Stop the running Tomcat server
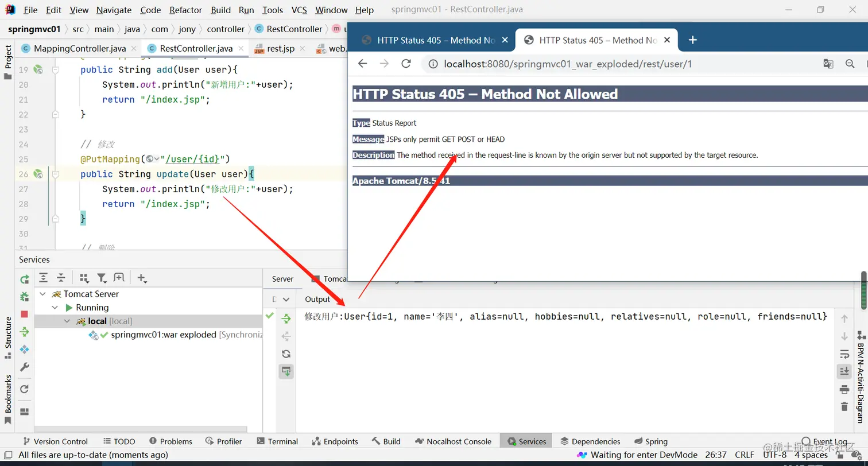The height and width of the screenshot is (466, 868). [24, 314]
